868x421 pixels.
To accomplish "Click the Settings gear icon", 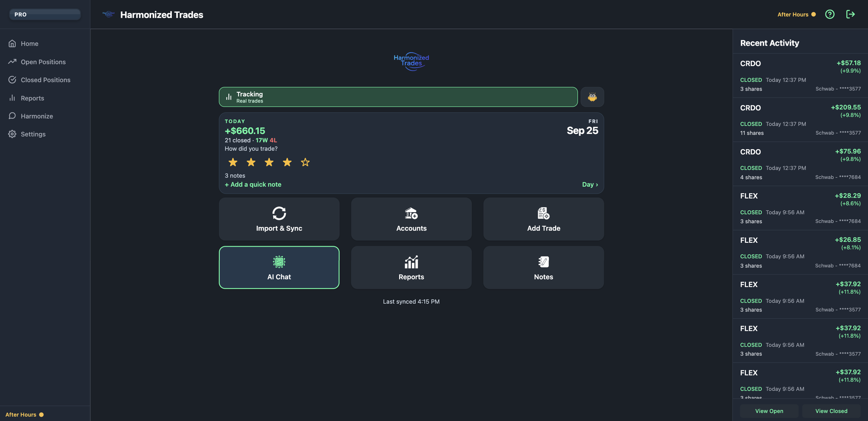I will click(x=12, y=134).
